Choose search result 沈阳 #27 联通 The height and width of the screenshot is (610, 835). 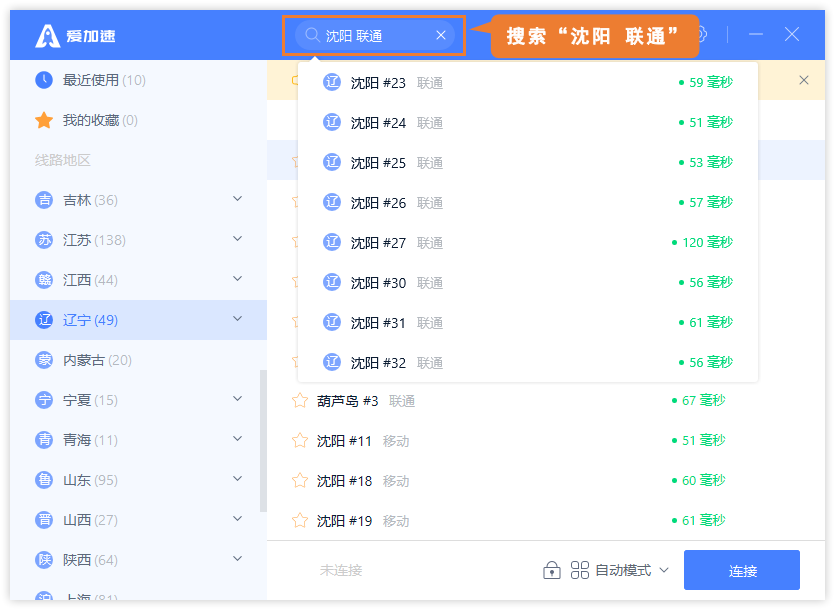pyautogui.click(x=528, y=242)
